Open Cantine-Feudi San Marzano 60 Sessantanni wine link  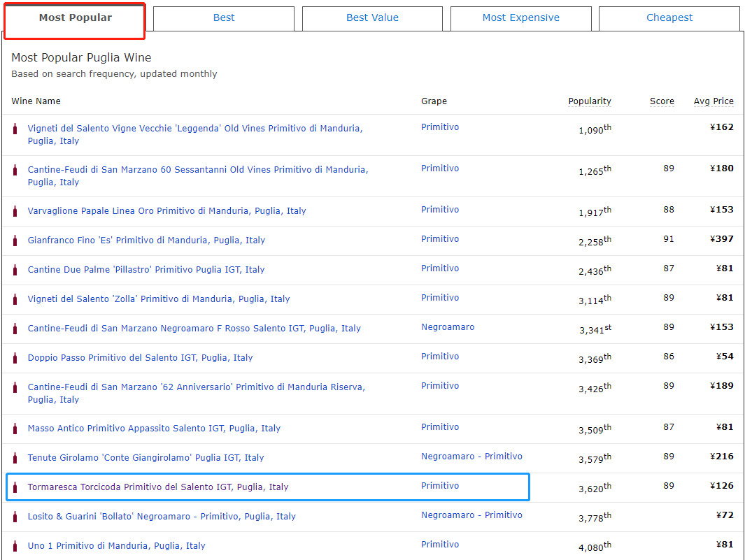(198, 175)
